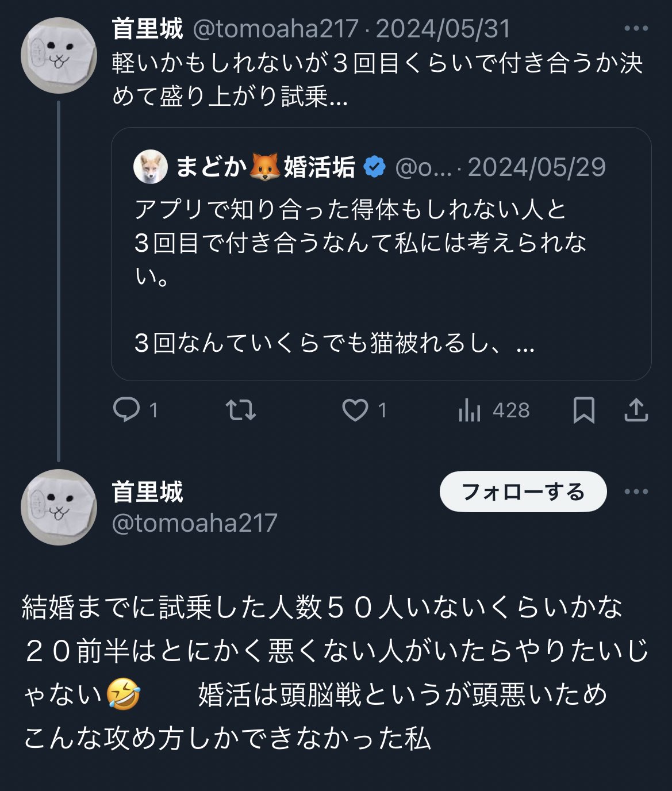
Task: Click the fox avatar of quoted user
Action: coord(151,167)
